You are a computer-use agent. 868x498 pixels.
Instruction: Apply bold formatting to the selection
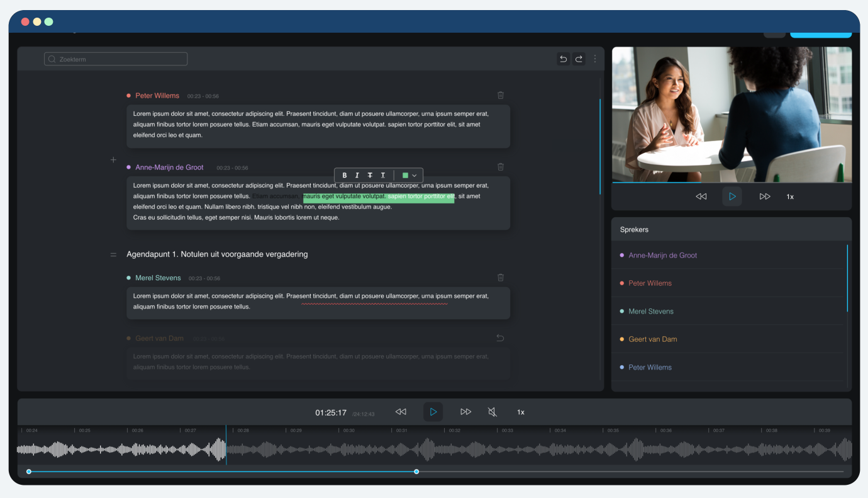[x=345, y=175]
